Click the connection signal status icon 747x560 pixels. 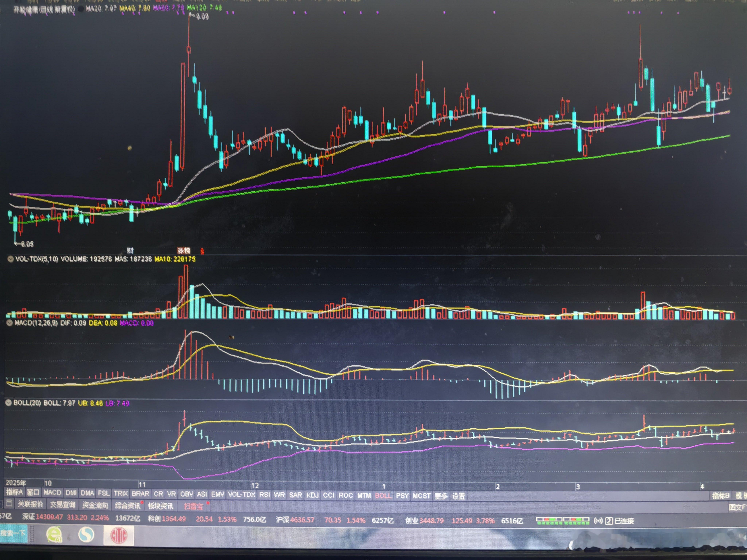(598, 521)
